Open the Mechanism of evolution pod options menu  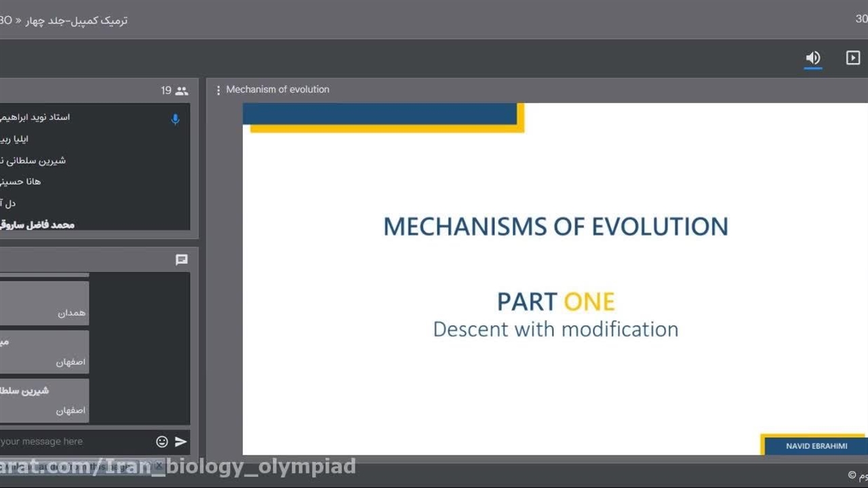pyautogui.click(x=218, y=90)
